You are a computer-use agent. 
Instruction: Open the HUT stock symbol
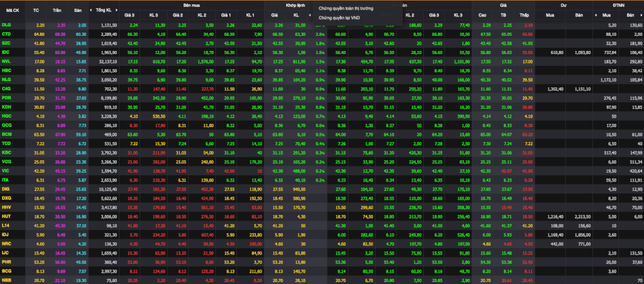[x=6, y=216]
